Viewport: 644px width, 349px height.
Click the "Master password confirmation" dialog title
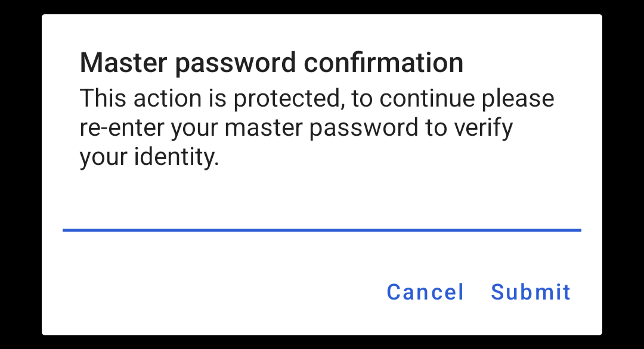271,63
